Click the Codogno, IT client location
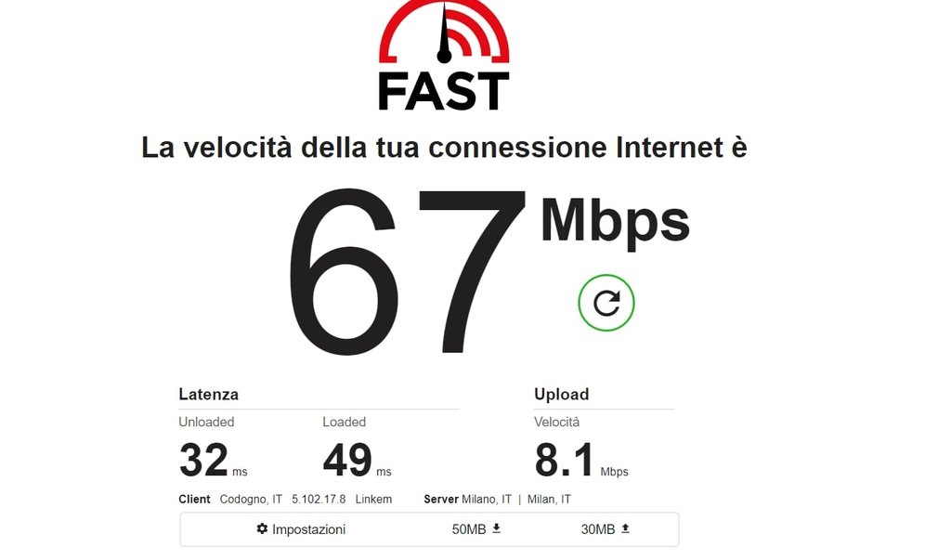The image size is (951, 560). point(251,500)
